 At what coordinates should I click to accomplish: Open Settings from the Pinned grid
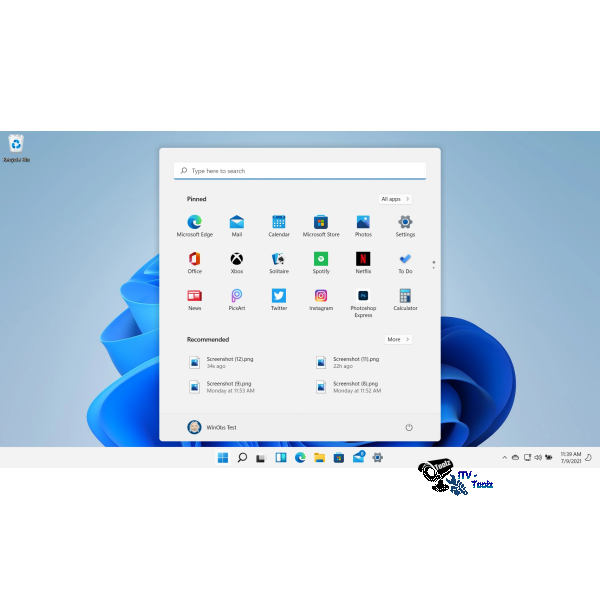point(405,226)
